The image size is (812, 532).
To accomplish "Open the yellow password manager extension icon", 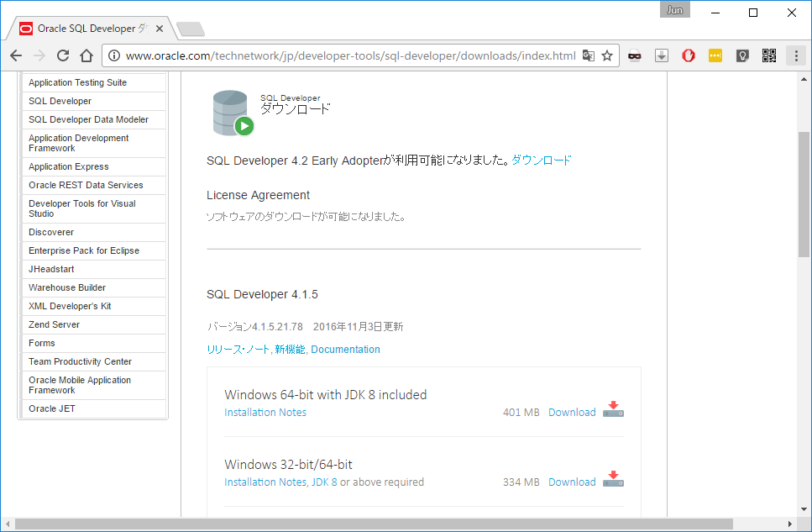I will (715, 55).
